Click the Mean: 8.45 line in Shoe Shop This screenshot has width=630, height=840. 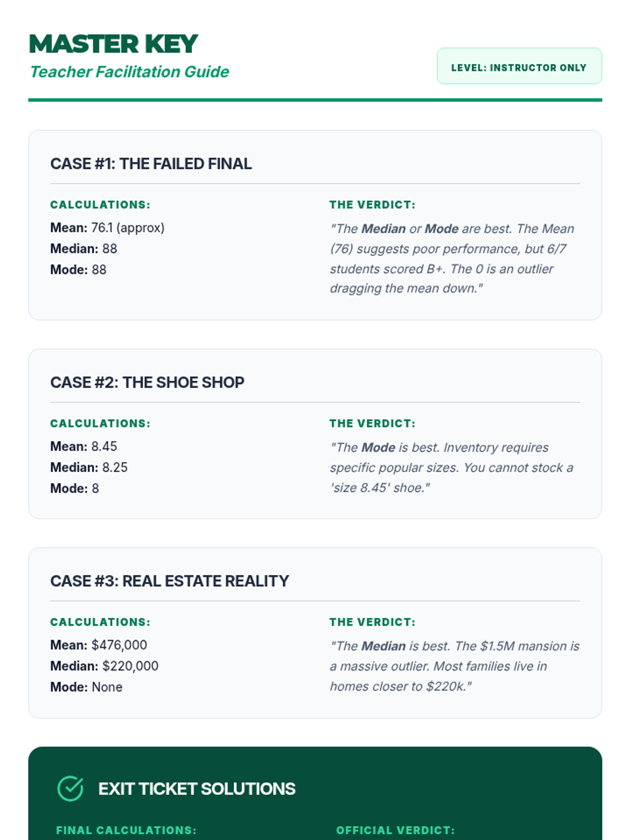[x=83, y=447]
